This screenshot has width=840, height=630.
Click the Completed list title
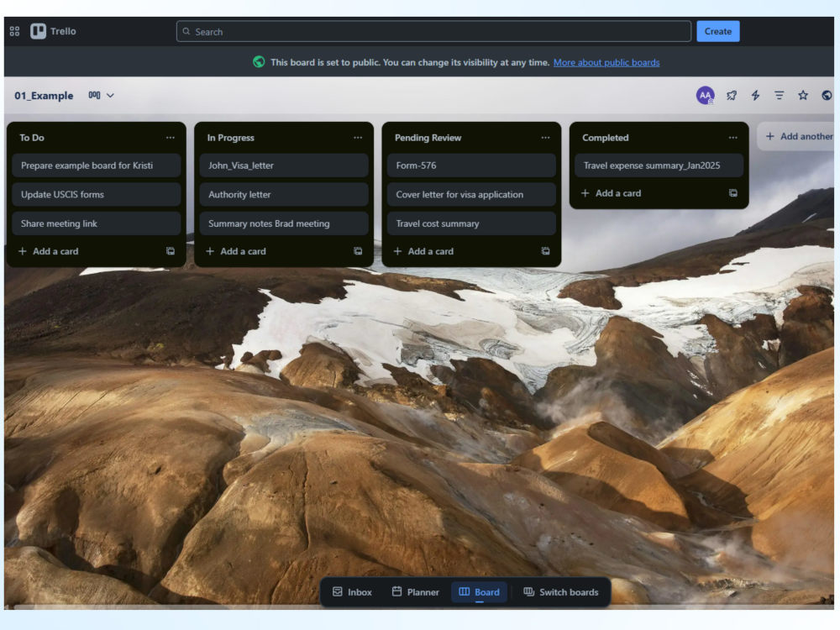606,138
